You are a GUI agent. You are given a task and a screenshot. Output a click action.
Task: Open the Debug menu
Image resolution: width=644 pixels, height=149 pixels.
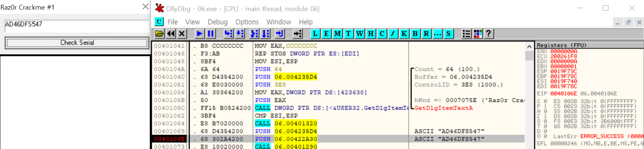(x=217, y=22)
